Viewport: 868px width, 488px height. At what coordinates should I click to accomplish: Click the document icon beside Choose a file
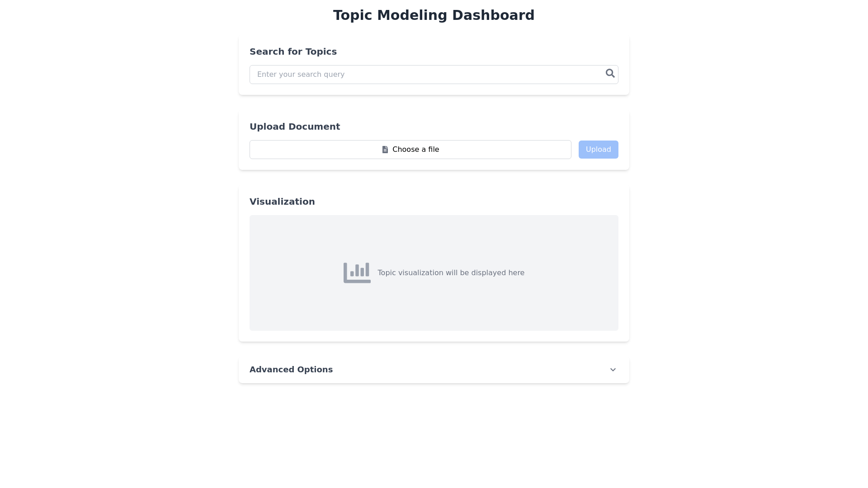[x=385, y=150]
